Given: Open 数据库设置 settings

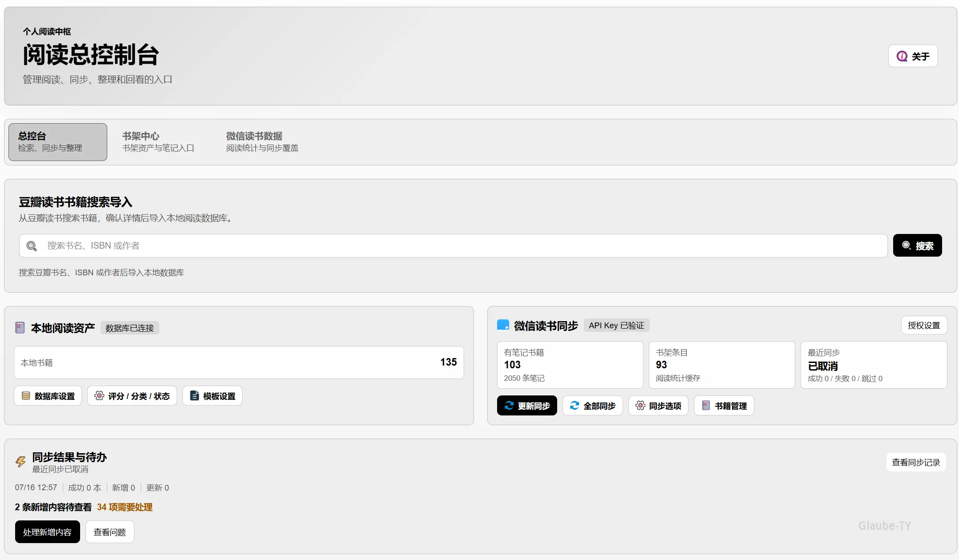Looking at the screenshot, I should (x=48, y=396).
